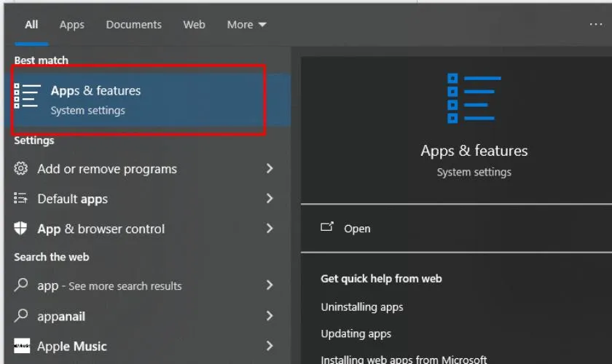Click the Default apps list icon
Screen dimensions: 612x364
(x=21, y=199)
